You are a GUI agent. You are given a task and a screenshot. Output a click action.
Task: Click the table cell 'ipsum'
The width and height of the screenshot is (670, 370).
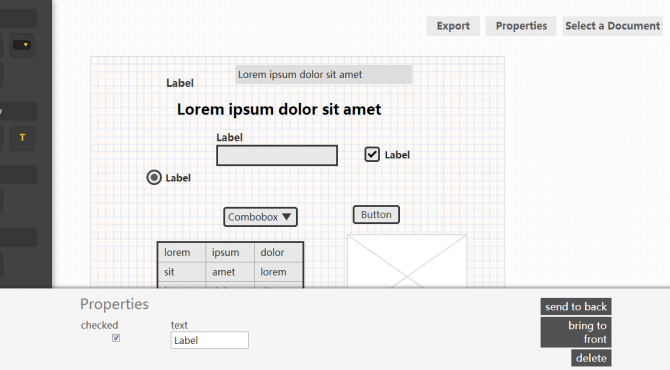230,253
